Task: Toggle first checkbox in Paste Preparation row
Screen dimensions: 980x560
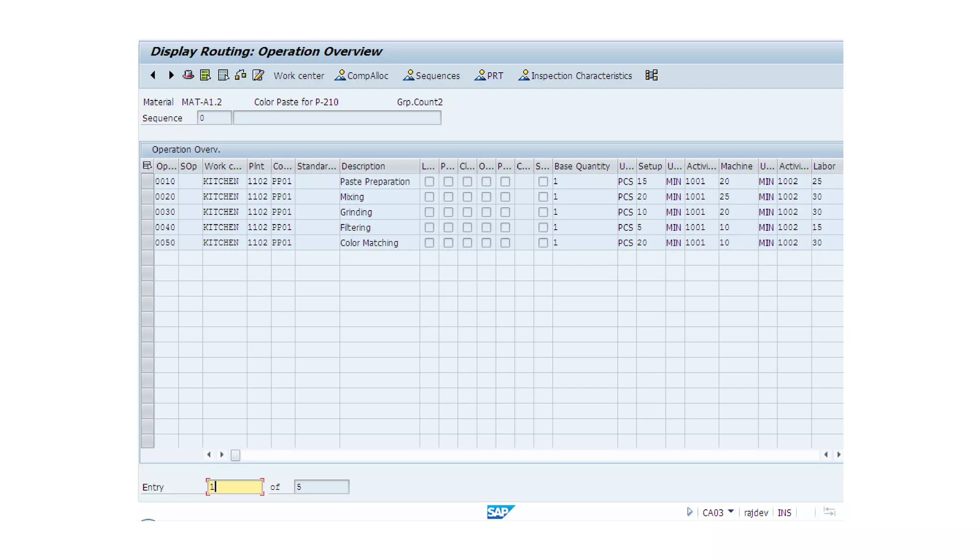Action: (429, 181)
